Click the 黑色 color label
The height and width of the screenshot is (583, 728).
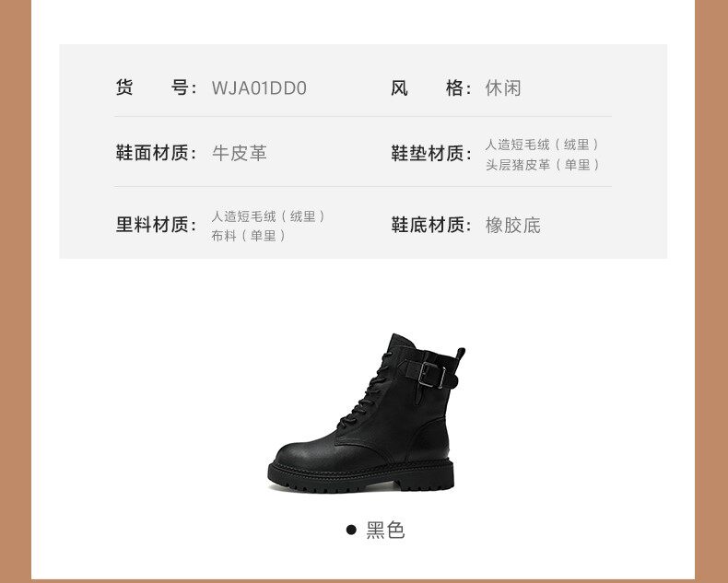coord(385,531)
